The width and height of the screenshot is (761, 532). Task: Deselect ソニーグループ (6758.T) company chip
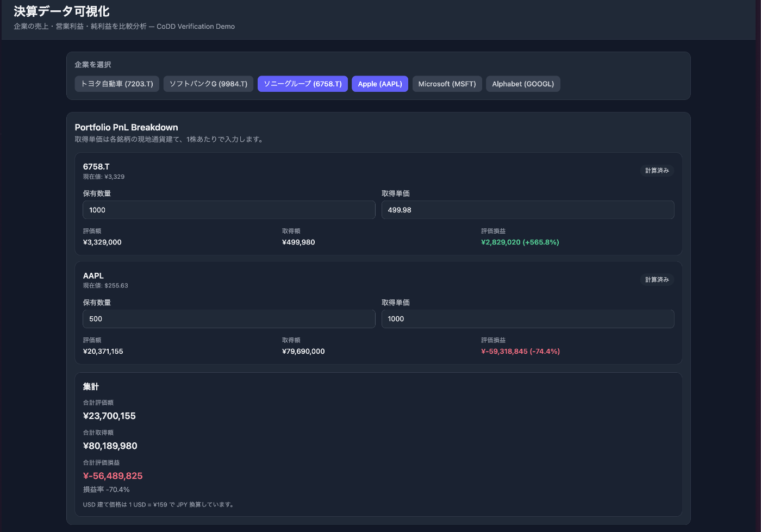(x=303, y=84)
